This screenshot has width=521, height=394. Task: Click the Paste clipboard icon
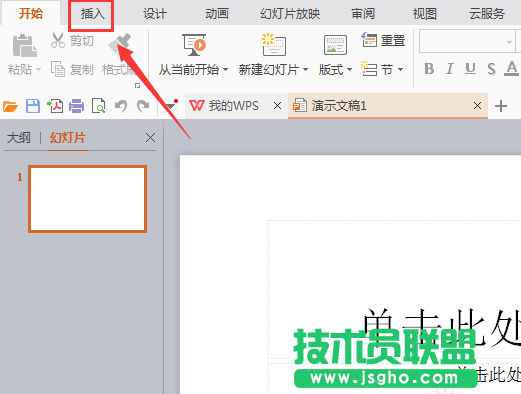pos(24,46)
